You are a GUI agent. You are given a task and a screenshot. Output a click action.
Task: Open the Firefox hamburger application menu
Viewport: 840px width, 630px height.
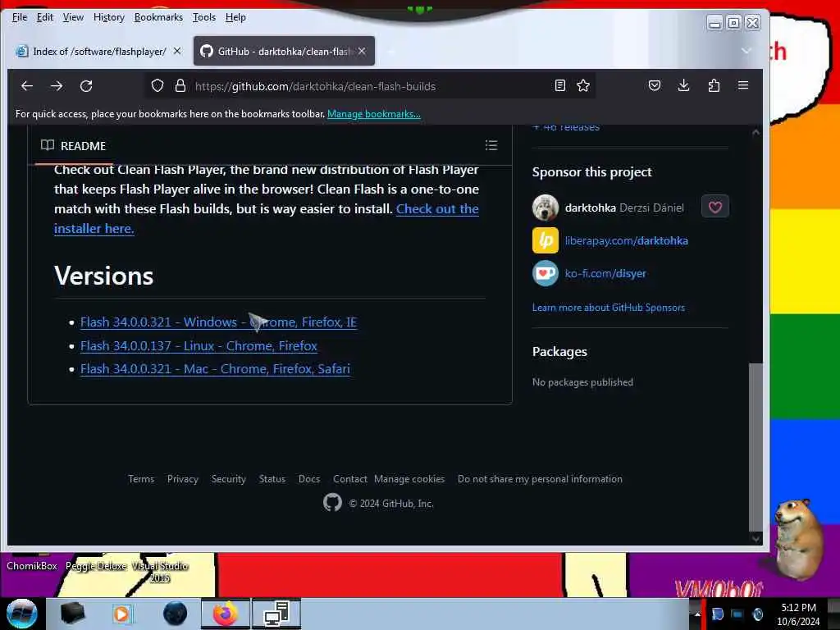(743, 85)
